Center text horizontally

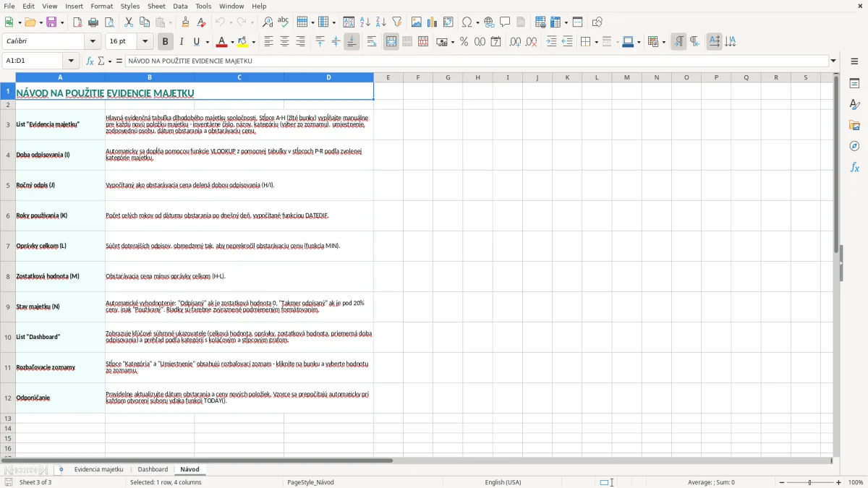coord(284,42)
